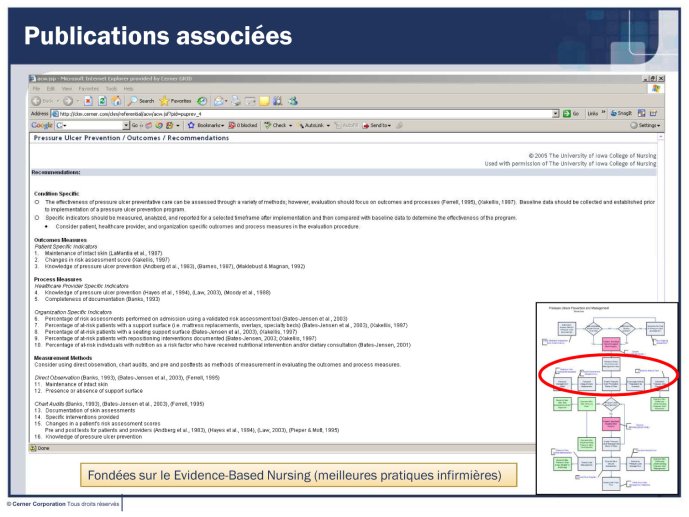Screen dimensions: 689x517
Task: Click the SnagIt window-capture icon
Action: tap(642, 113)
